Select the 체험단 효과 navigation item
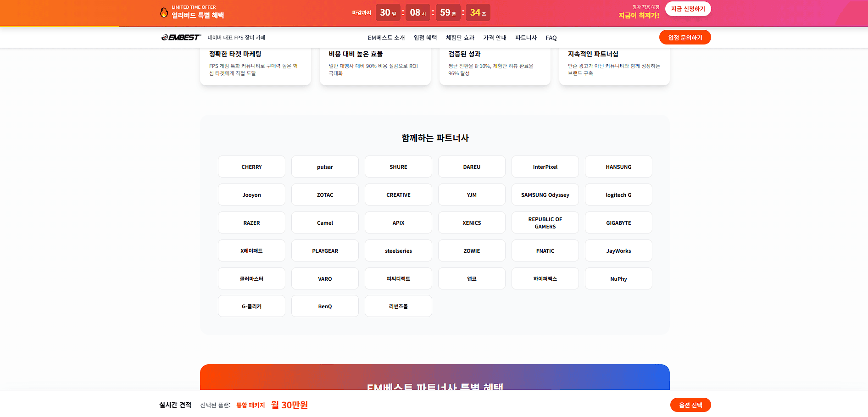This screenshot has height=417, width=868. (460, 38)
